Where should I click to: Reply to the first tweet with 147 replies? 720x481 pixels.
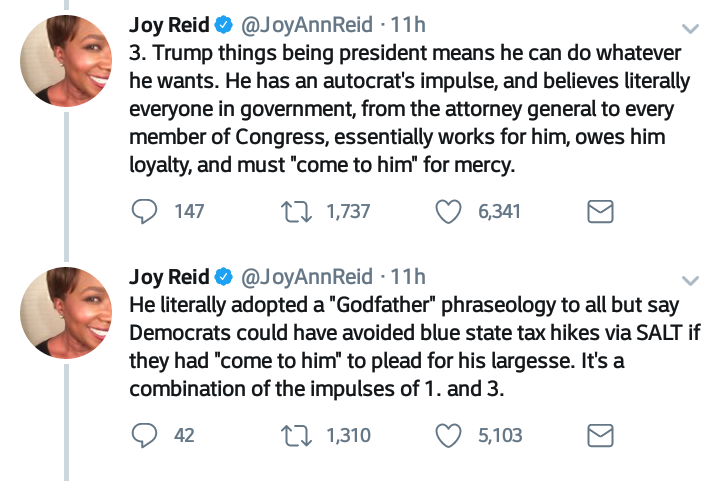coord(146,211)
